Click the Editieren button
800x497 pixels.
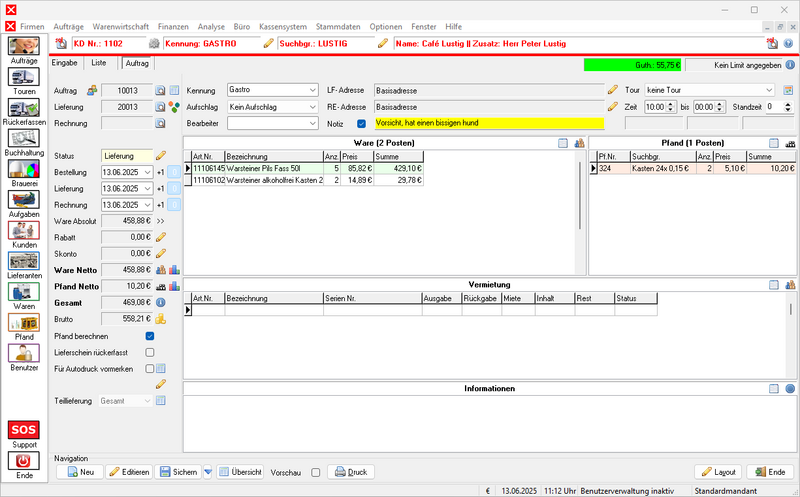tap(128, 472)
